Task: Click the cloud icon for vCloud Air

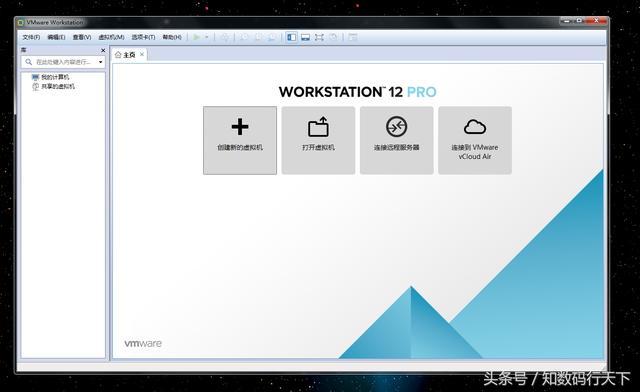Action: tap(475, 127)
